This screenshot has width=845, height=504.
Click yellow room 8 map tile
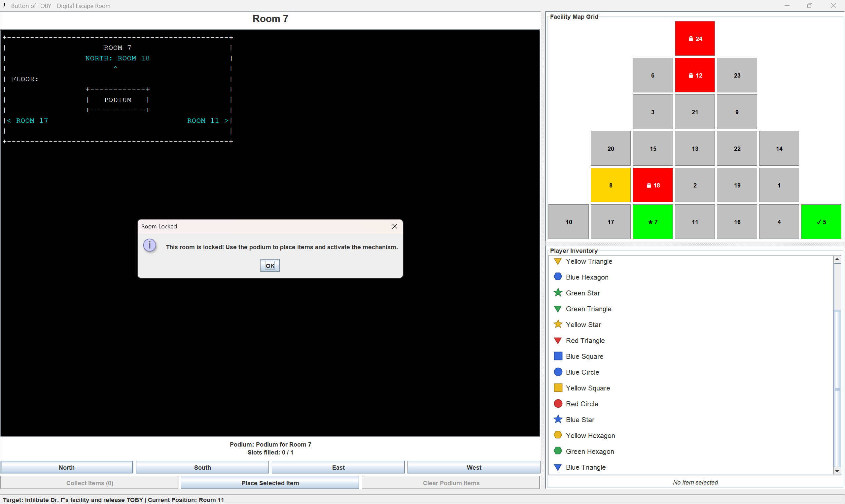(x=610, y=185)
